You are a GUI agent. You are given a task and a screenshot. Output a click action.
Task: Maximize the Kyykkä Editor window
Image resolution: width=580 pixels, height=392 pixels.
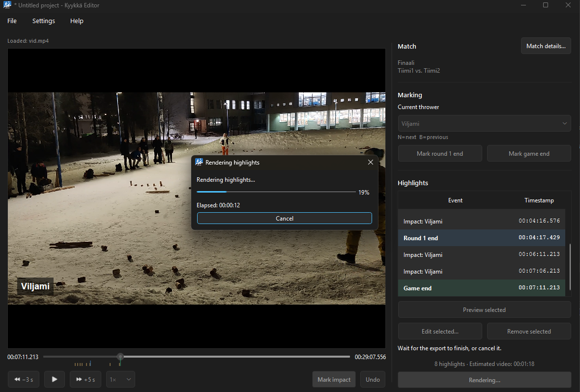point(546,5)
